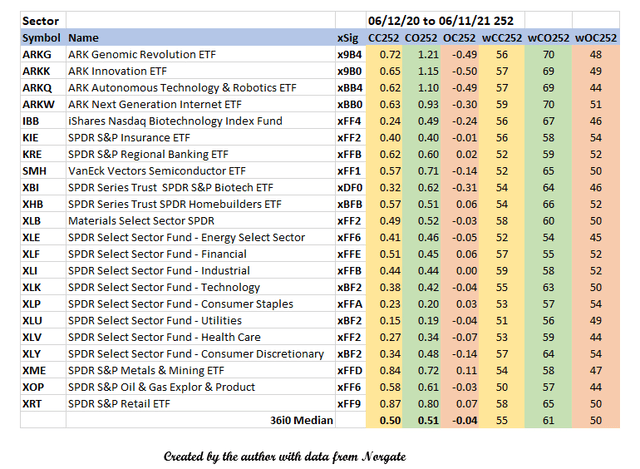Click xFFE xSig value for XLF

(x=351, y=254)
